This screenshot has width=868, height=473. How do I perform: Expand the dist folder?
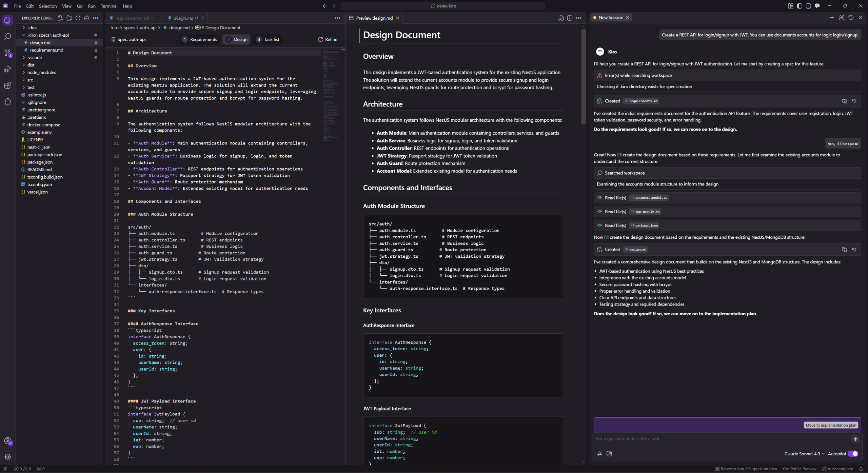(x=59, y=65)
